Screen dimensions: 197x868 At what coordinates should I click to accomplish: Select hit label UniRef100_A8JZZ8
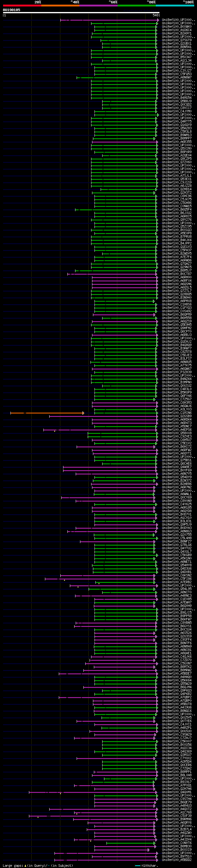click(x=176, y=186)
